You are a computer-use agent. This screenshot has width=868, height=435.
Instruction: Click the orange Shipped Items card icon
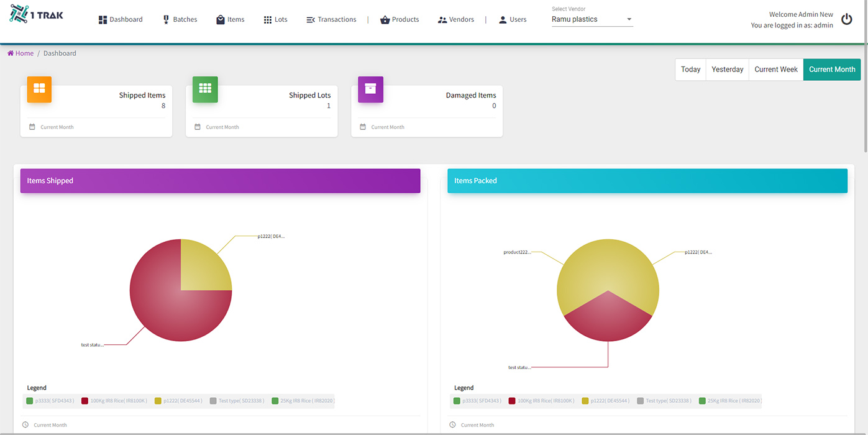(39, 89)
